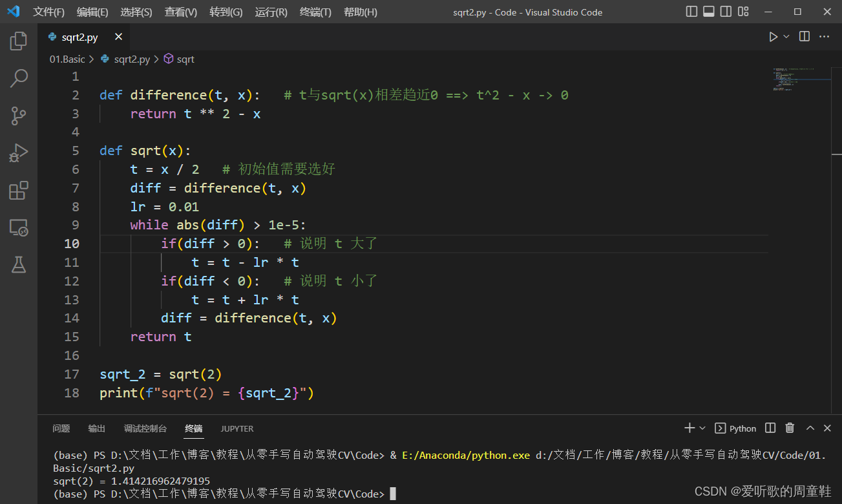Click 'while abs(diff) > 1e-5:' line
842x504 pixels.
[x=218, y=225]
